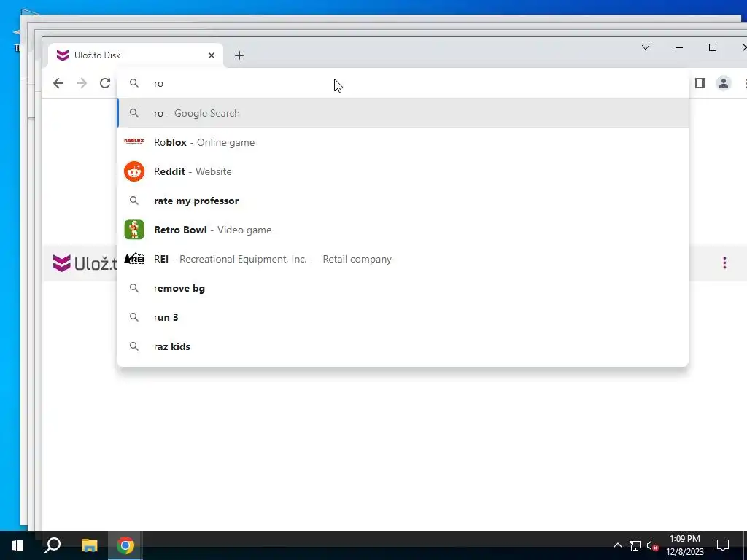Click the Ulož.to tab favicon
The image size is (747, 560).
pos(63,55)
